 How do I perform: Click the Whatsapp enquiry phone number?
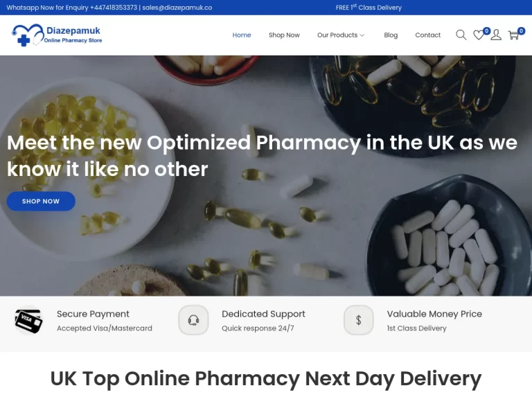pyautogui.click(x=114, y=8)
